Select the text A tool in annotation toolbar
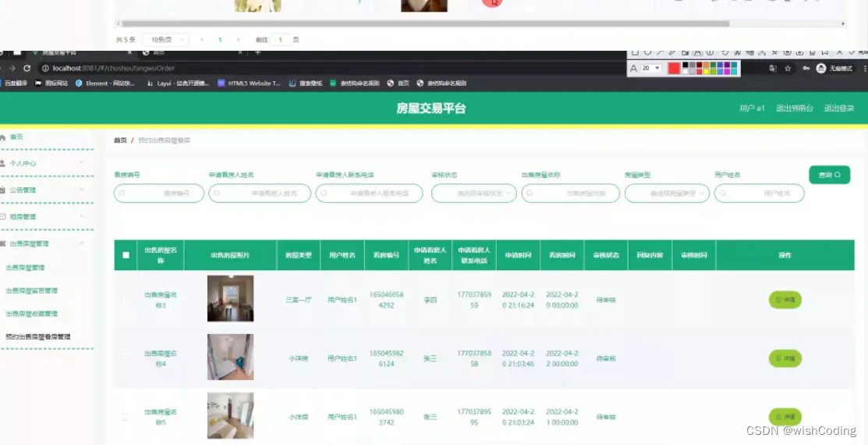 tap(697, 52)
